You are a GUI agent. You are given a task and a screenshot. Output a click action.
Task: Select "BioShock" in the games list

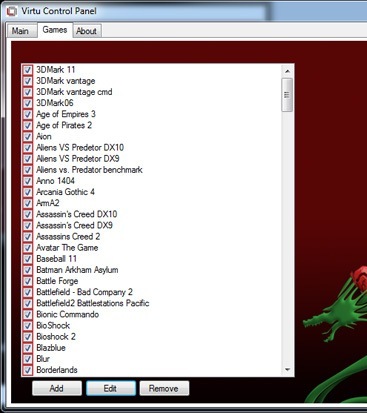53,325
